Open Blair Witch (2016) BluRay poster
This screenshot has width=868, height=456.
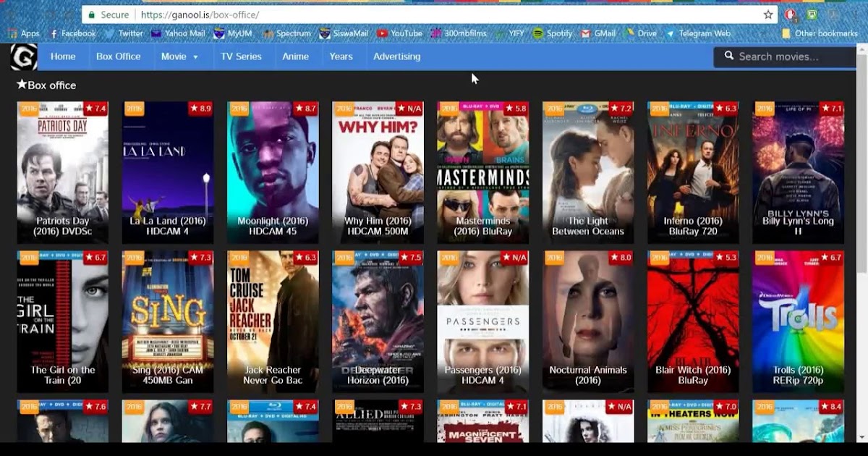[693, 322]
